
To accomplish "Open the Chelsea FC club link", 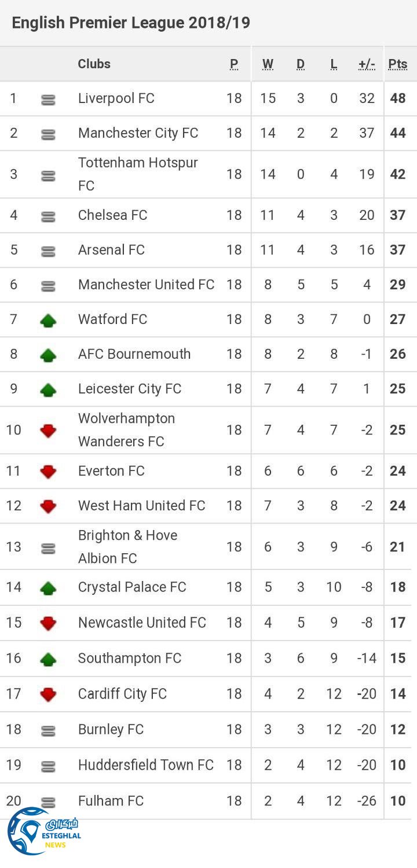I will pos(113,215).
